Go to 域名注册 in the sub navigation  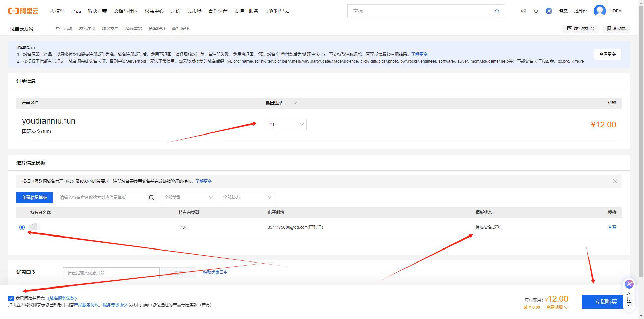(x=87, y=29)
